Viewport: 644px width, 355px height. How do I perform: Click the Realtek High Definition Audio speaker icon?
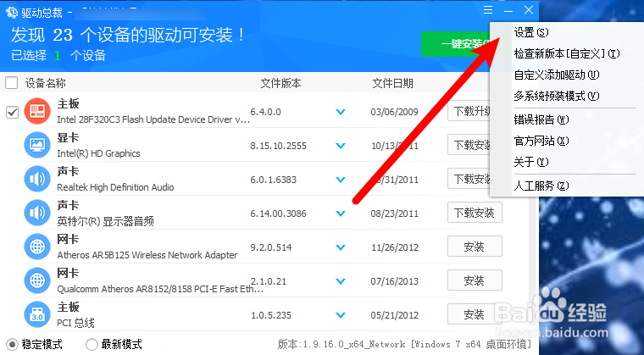point(37,179)
